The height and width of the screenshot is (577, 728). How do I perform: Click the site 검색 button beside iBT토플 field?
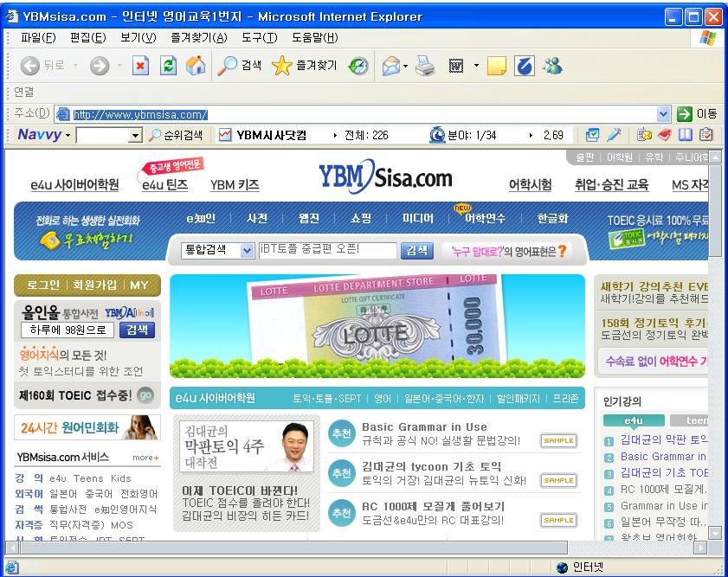point(416,251)
